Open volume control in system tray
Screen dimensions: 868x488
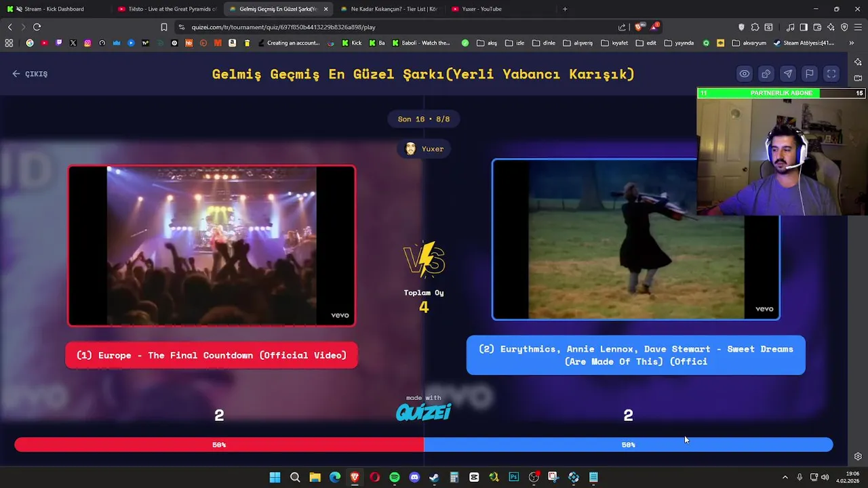click(x=825, y=477)
